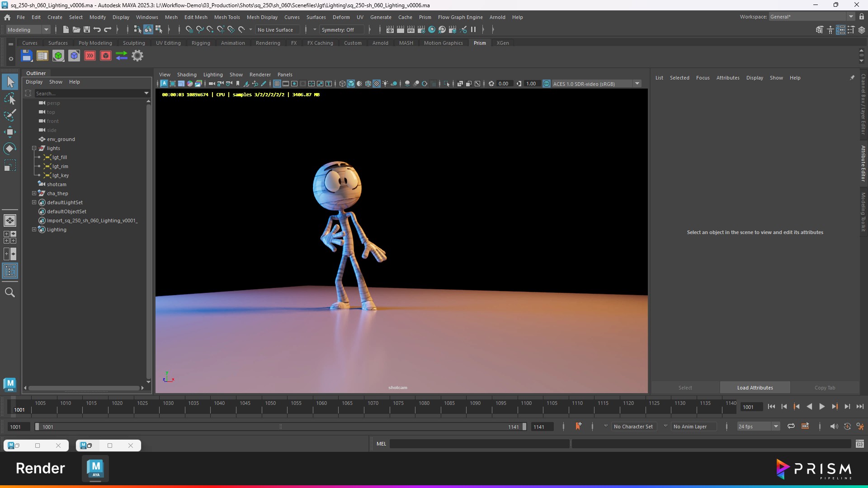Select the Lasso tool in the toolbox
The height and width of the screenshot is (488, 868).
[10, 99]
